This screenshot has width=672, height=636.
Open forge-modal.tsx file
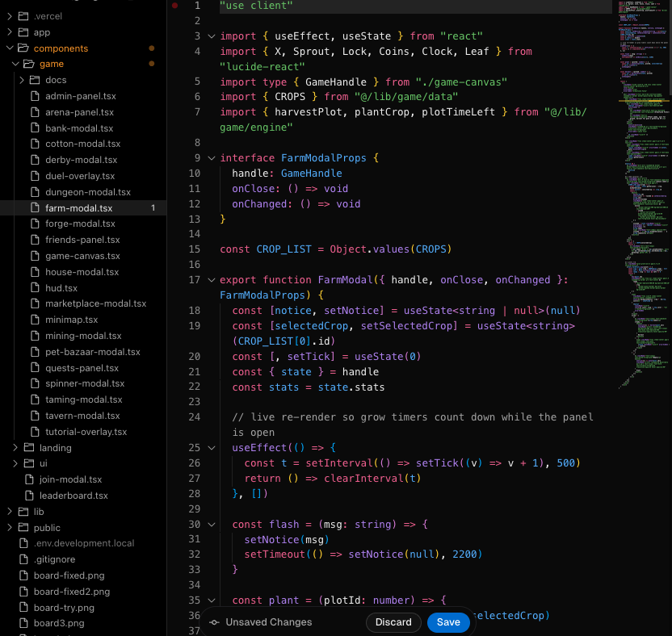click(x=80, y=224)
